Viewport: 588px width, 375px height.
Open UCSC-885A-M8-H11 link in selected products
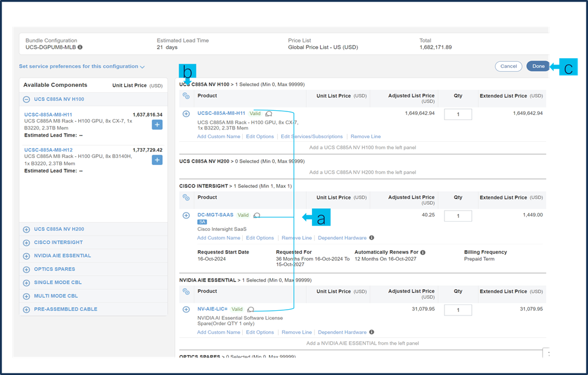[x=221, y=113]
